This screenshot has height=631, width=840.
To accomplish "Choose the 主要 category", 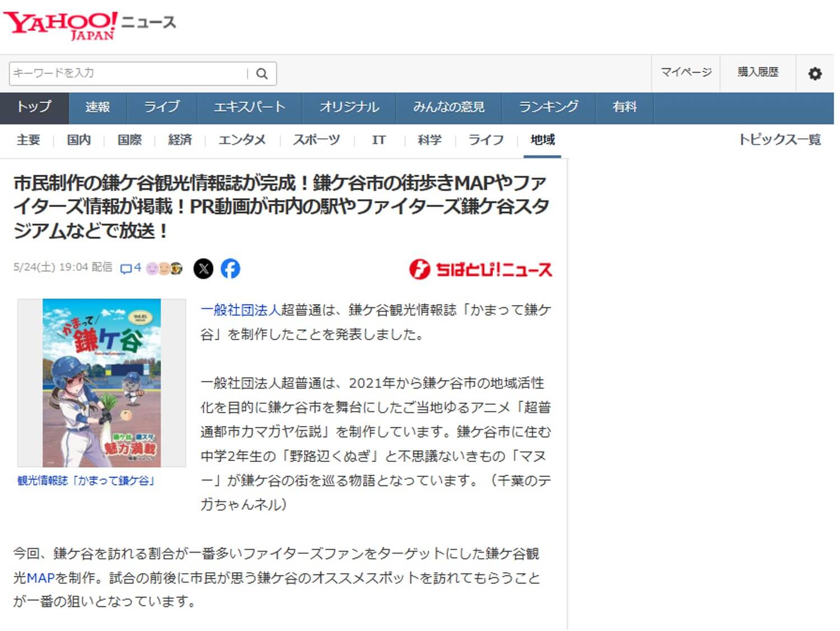I will (x=28, y=140).
